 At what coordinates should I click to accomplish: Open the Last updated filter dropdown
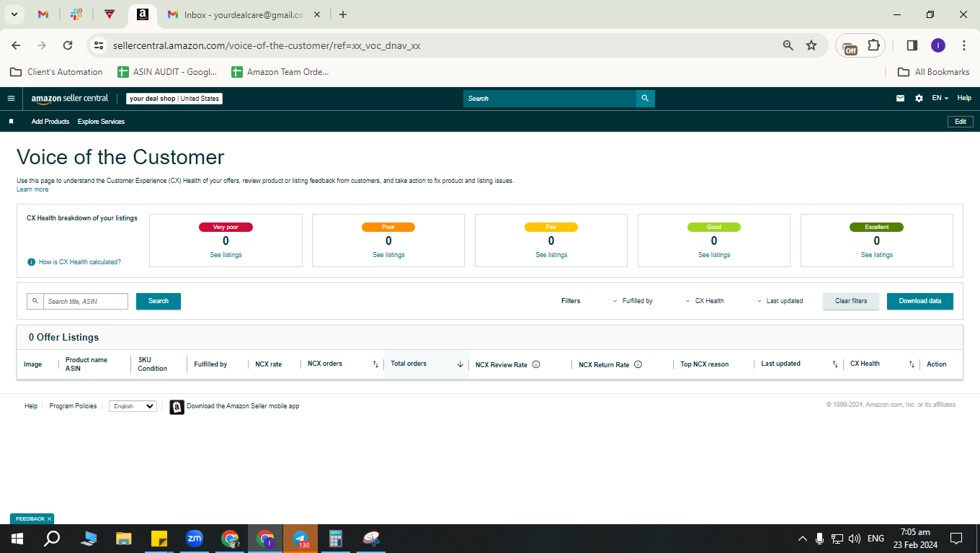coord(780,301)
